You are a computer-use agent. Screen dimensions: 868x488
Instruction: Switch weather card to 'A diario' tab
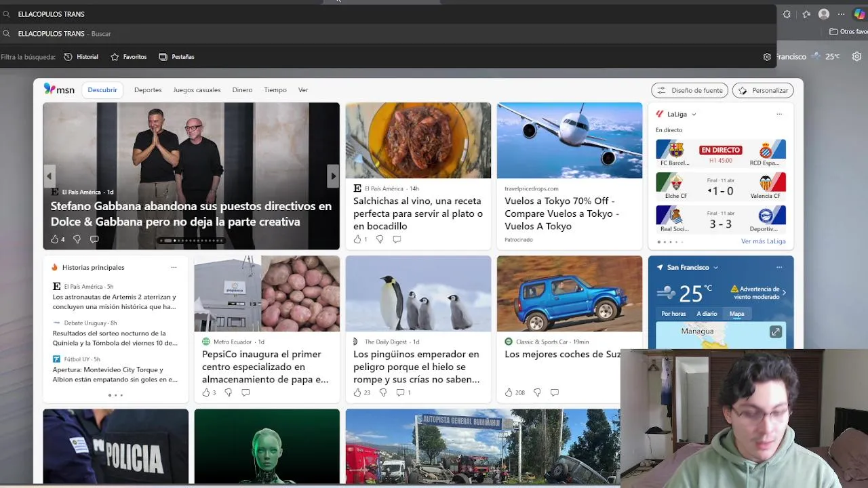[707, 314]
